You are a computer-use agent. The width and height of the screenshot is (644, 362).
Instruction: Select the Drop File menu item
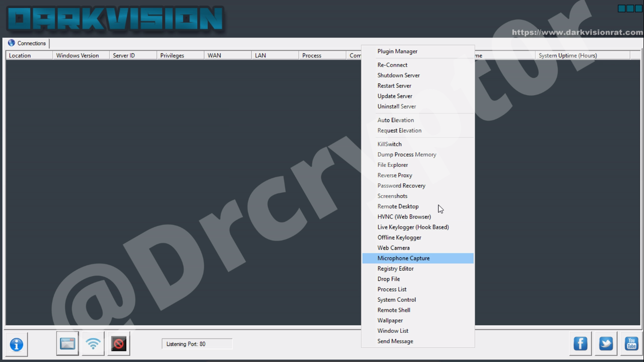point(418,279)
